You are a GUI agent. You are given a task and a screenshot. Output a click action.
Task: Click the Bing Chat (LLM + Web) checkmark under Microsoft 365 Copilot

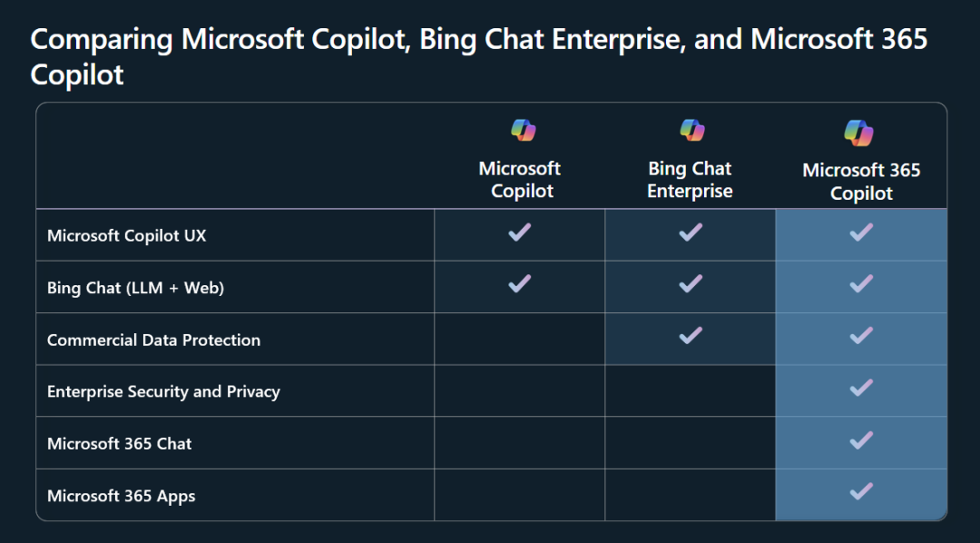(x=861, y=284)
